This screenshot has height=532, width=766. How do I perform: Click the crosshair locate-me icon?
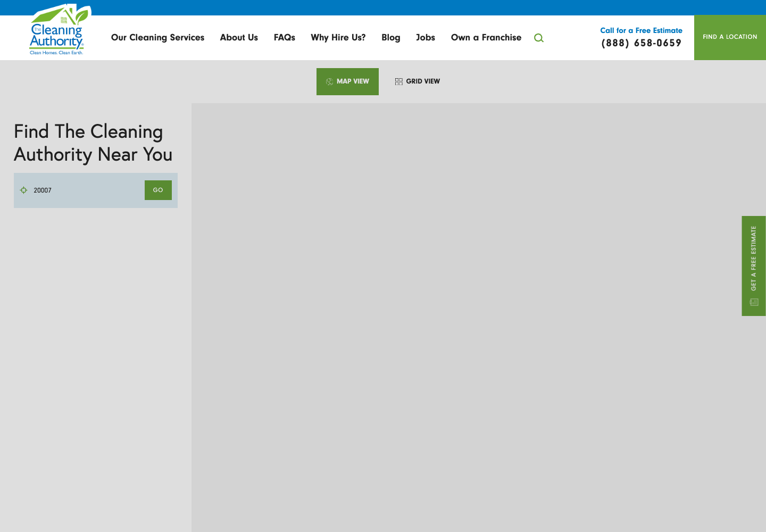point(23,190)
